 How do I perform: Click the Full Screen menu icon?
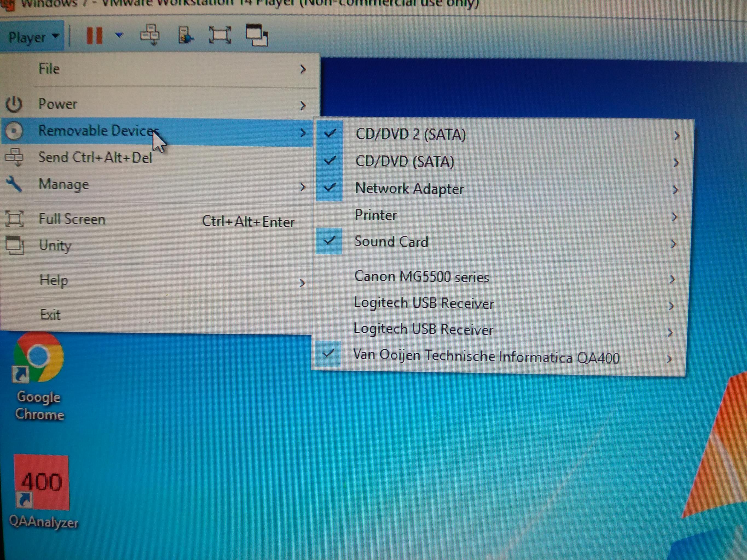15,219
